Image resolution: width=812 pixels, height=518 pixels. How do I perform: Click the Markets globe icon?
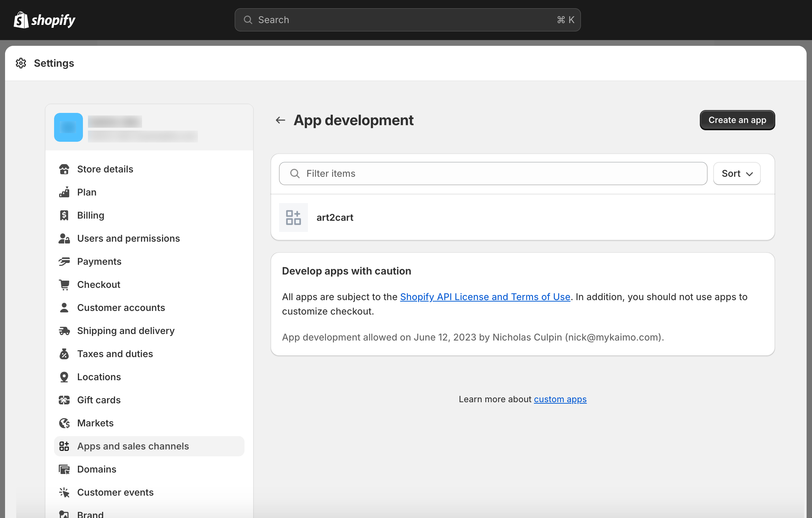[64, 423]
